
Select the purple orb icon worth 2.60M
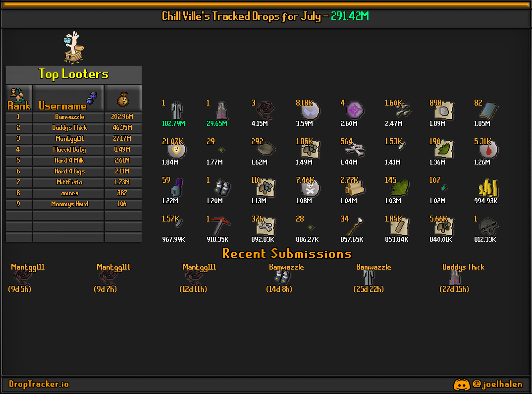click(x=355, y=111)
